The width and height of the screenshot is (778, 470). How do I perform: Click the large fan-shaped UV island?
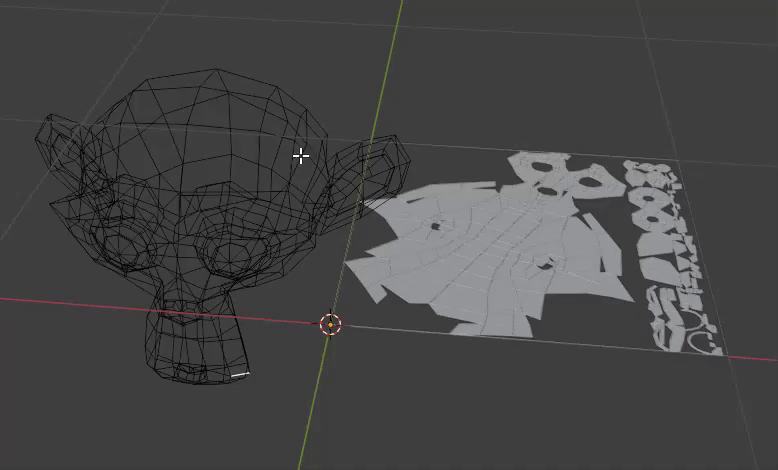489,258
